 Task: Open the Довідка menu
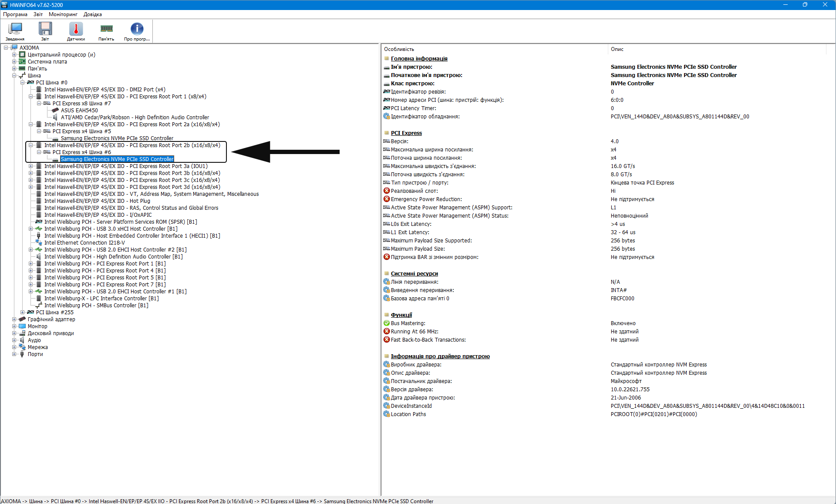coord(93,14)
